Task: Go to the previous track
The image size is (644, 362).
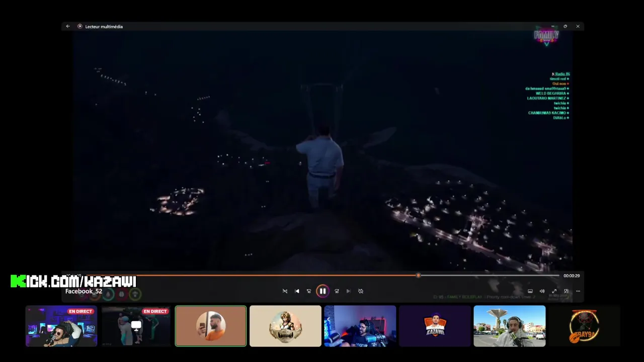Action: (x=297, y=291)
